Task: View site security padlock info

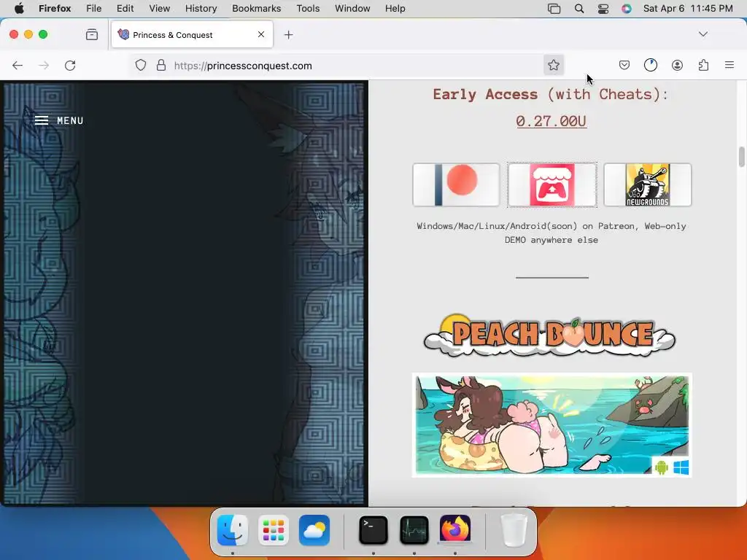Action: coord(161,65)
